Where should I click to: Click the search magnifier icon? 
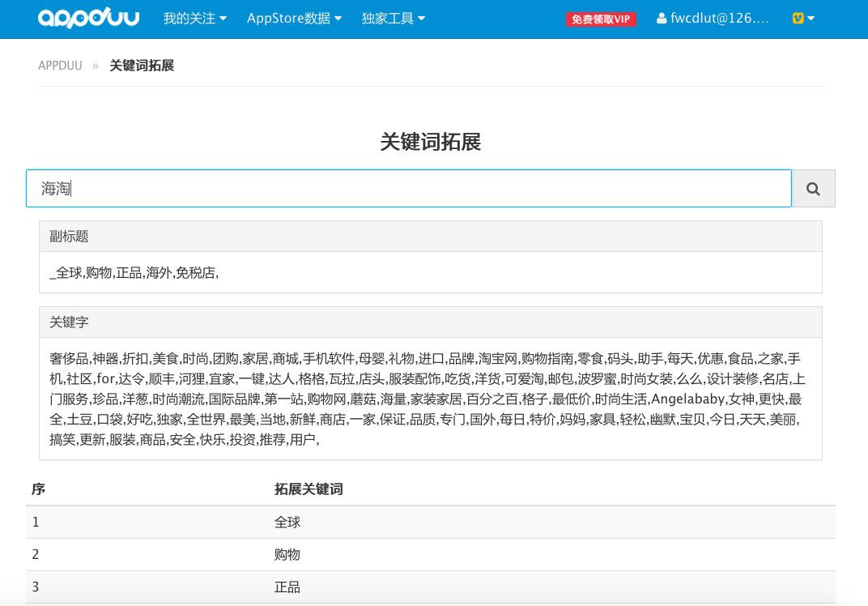coord(813,188)
